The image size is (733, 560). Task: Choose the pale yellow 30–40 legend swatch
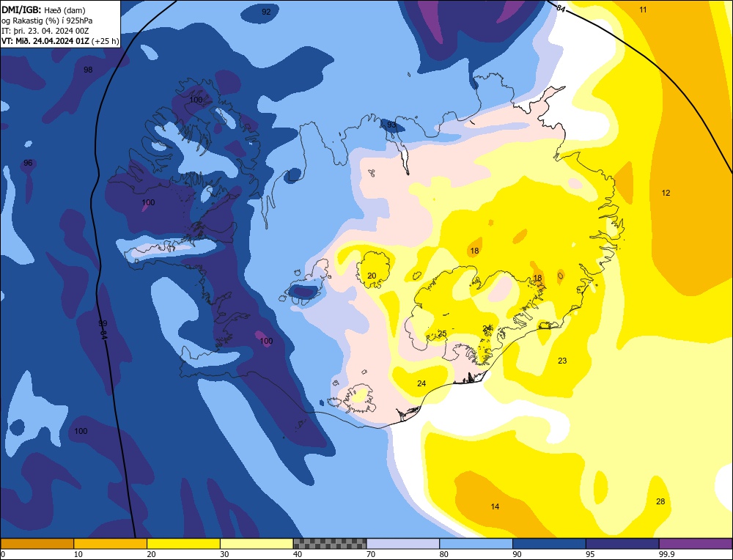(x=257, y=544)
